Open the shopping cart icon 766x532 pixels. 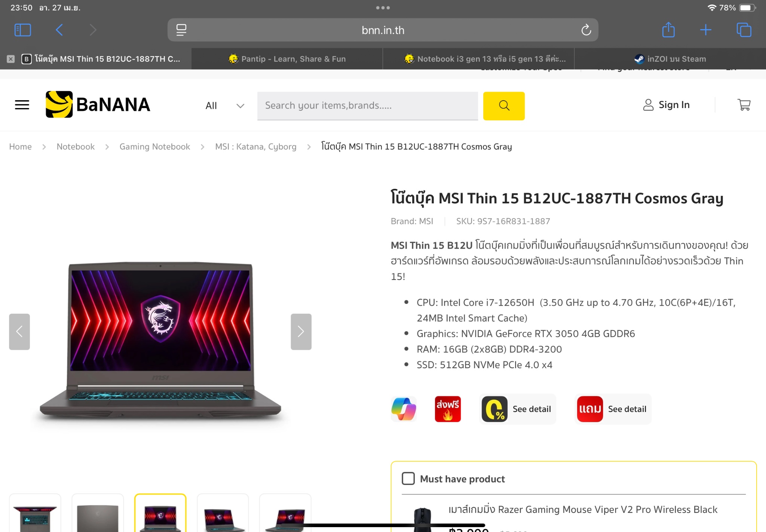pyautogui.click(x=744, y=105)
